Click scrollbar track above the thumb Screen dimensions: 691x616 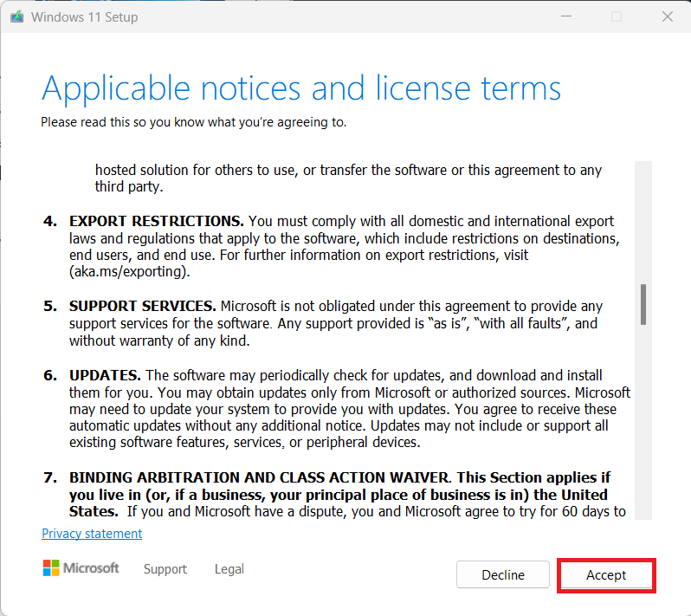point(643,217)
